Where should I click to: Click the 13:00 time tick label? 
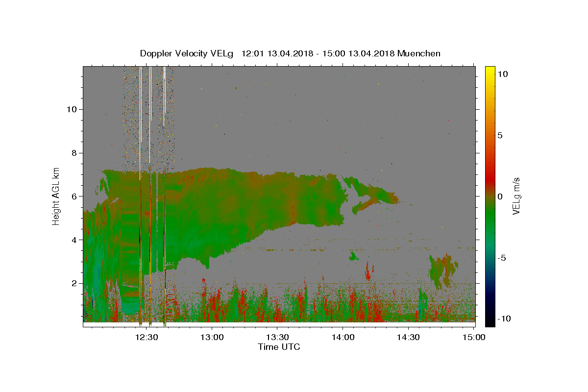click(x=212, y=337)
